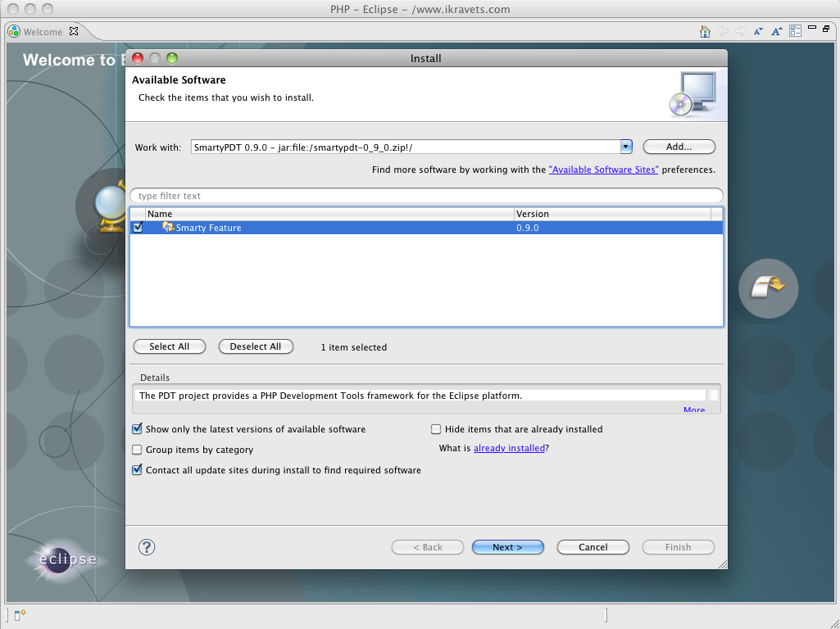Reduce Welcome page font size
This screenshot has height=629, width=840.
tap(758, 32)
